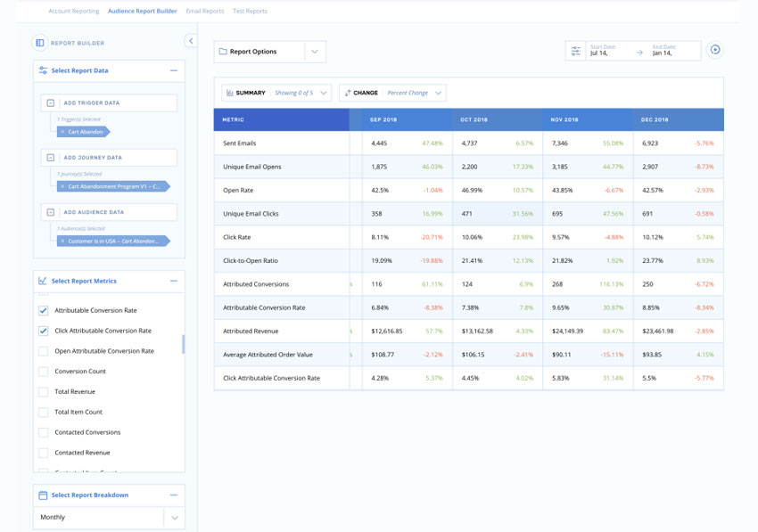The width and height of the screenshot is (758, 532).
Task: Open the Report Options dropdown
Action: pyautogui.click(x=269, y=52)
